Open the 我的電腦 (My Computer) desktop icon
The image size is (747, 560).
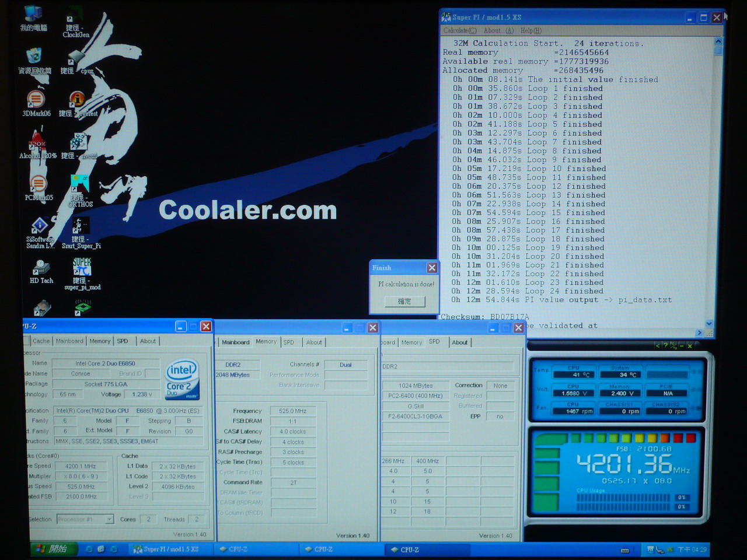[x=34, y=17]
